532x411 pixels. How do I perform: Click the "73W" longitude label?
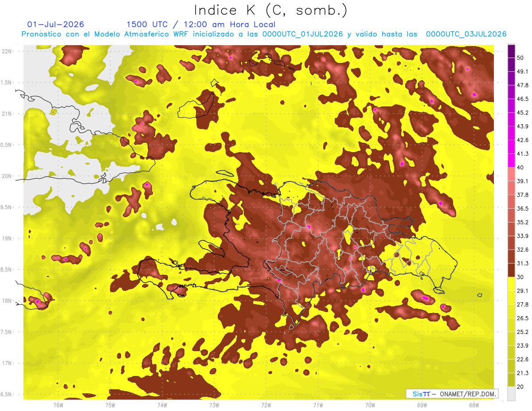pos(214,404)
